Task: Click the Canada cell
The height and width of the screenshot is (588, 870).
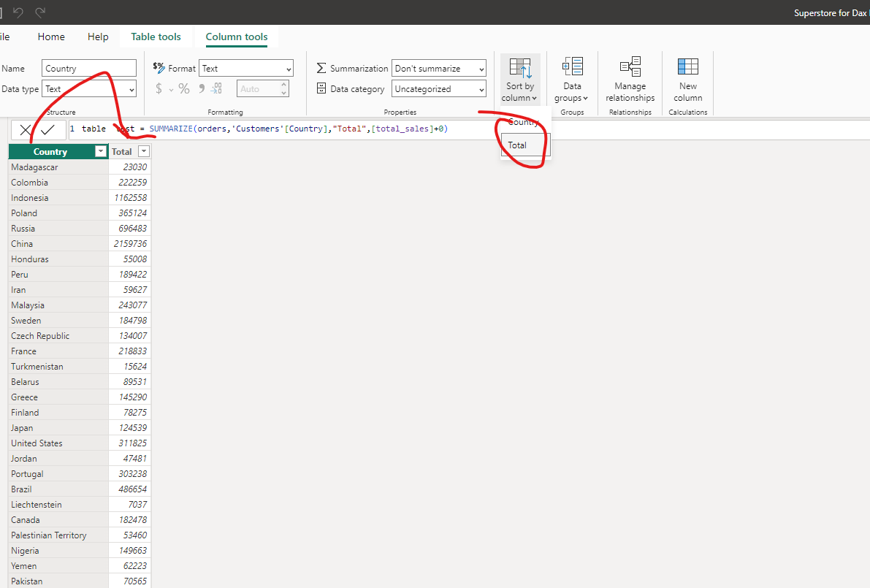Action: tap(58, 520)
